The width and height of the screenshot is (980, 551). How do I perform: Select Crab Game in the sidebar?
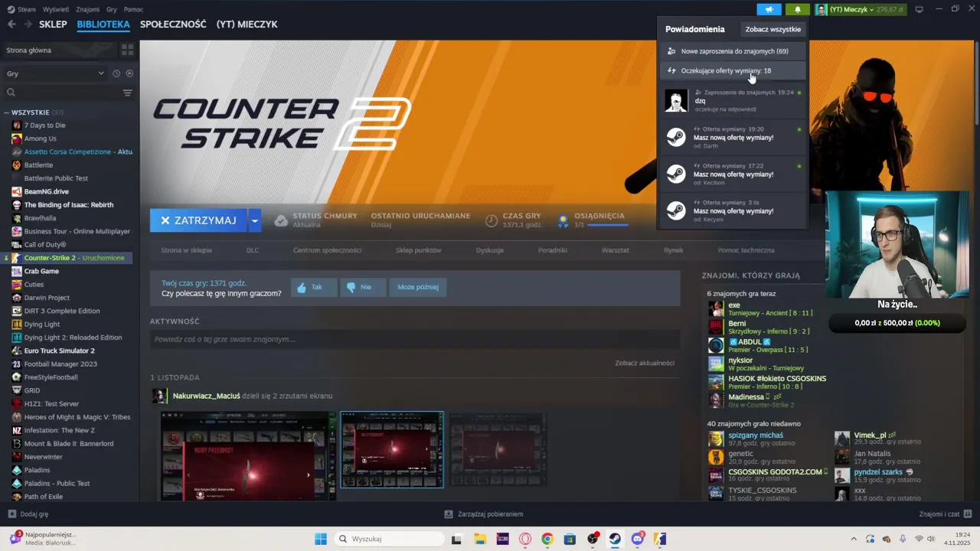coord(41,271)
